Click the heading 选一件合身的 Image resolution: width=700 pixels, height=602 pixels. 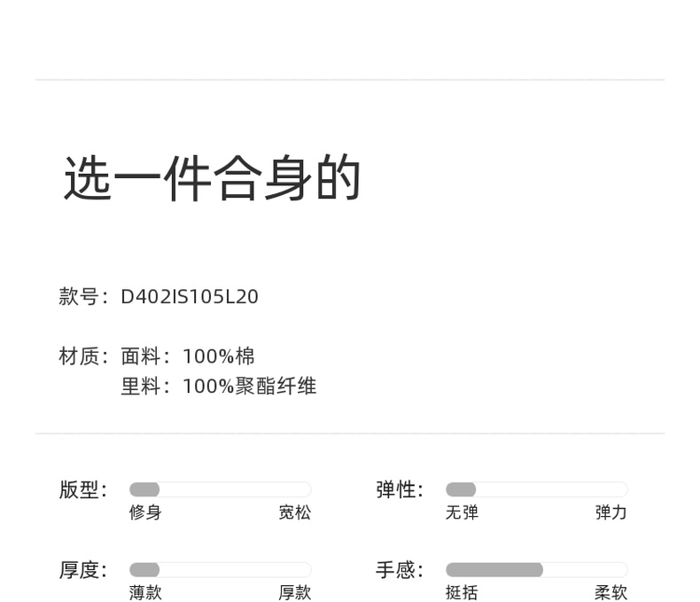[213, 177]
